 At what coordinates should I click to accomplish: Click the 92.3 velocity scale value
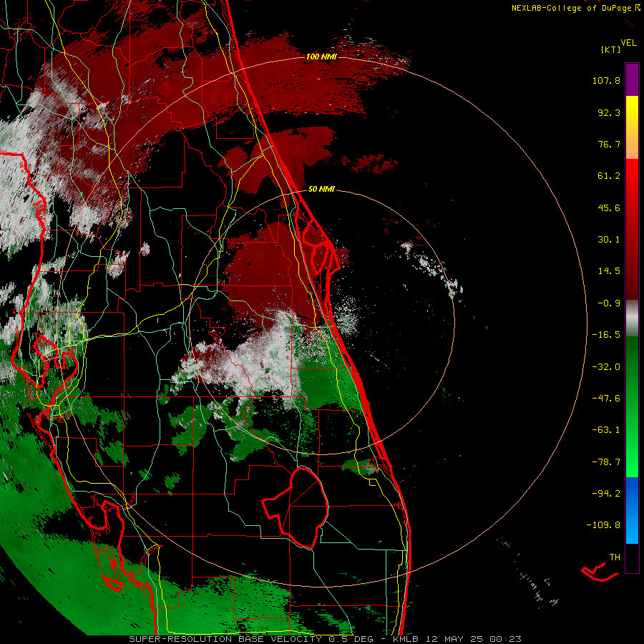[x=609, y=112]
